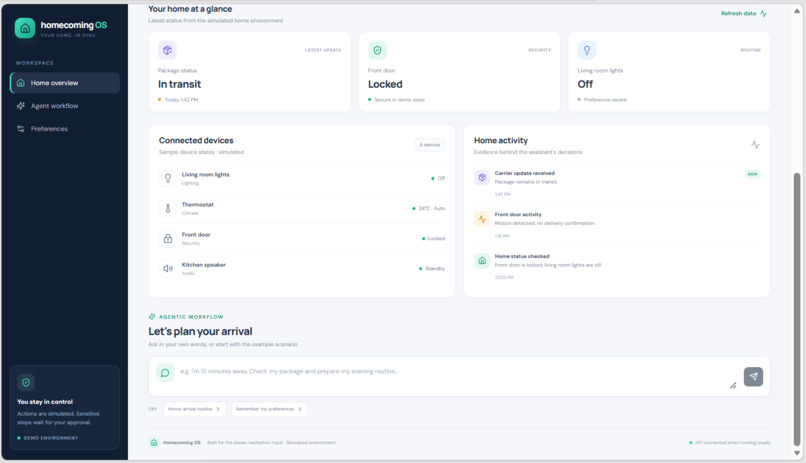Click the Carrier update received package icon
The image size is (806, 463).
(482, 177)
